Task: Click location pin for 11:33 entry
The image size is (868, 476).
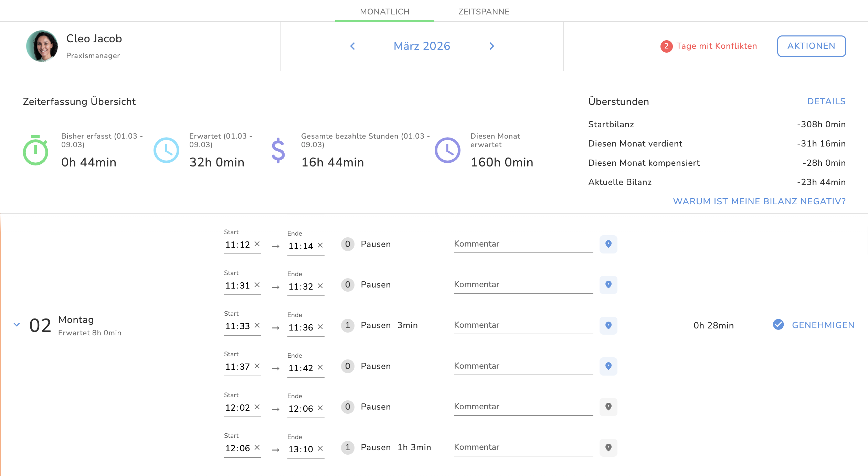Action: [608, 325]
